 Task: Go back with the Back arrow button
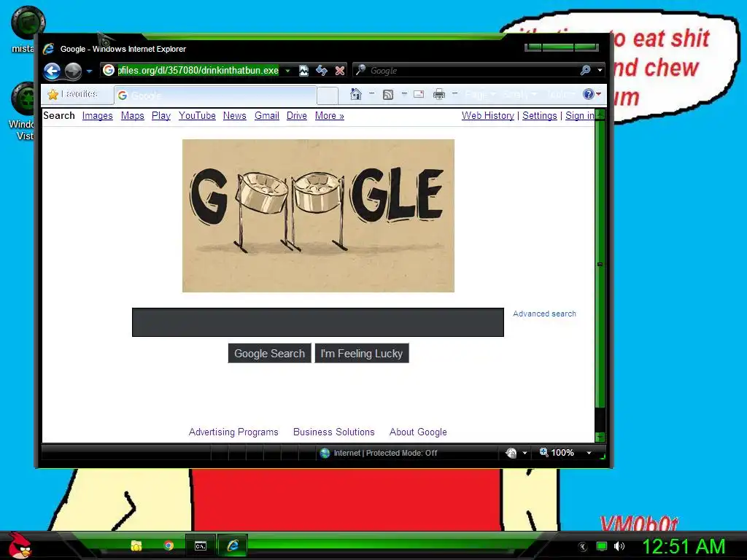[53, 71]
